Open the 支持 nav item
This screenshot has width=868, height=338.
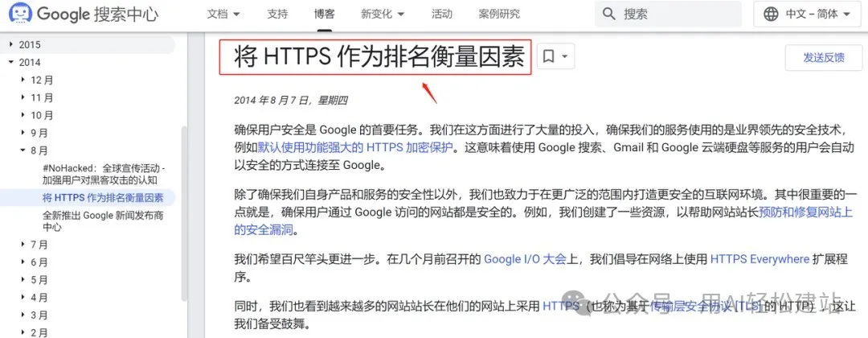pos(277,14)
